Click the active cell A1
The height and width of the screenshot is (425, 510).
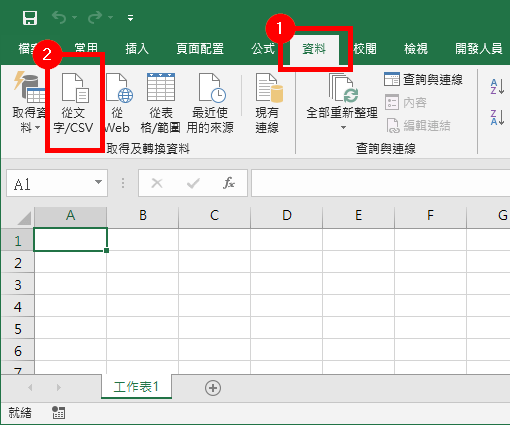click(x=70, y=240)
